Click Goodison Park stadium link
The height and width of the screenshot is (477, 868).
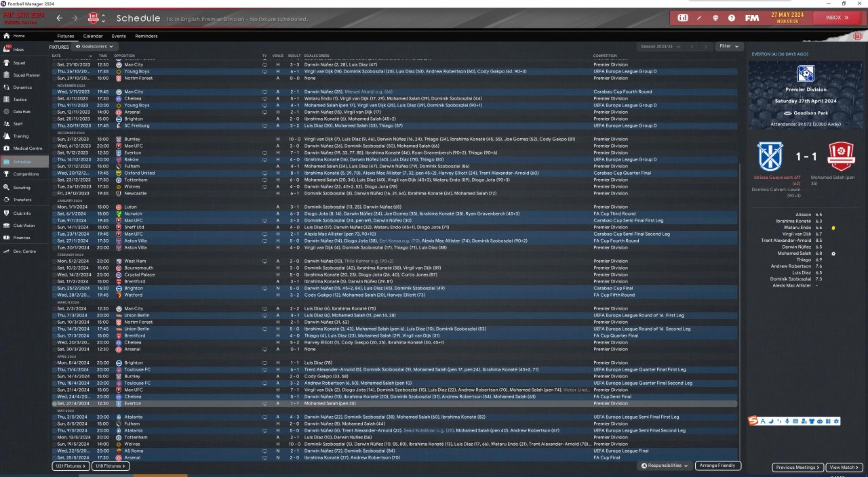pyautogui.click(x=810, y=112)
